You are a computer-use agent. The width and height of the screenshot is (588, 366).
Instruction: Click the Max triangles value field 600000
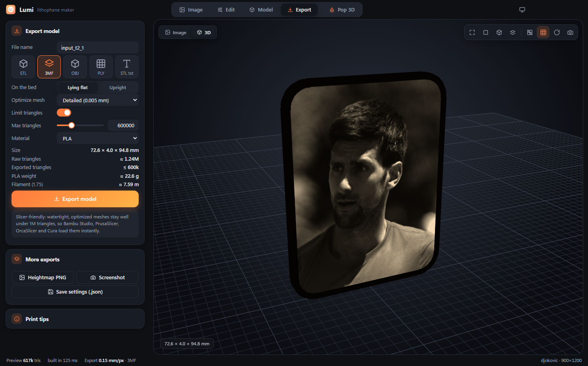(x=123, y=125)
